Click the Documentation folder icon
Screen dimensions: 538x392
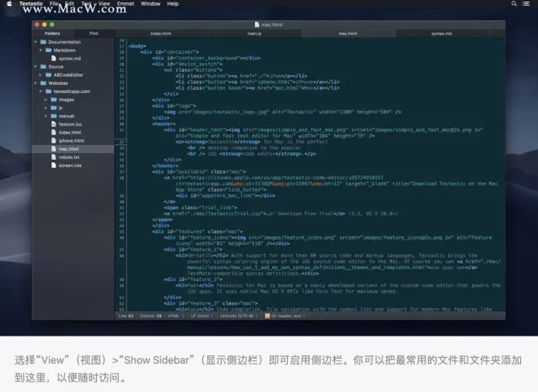point(43,42)
